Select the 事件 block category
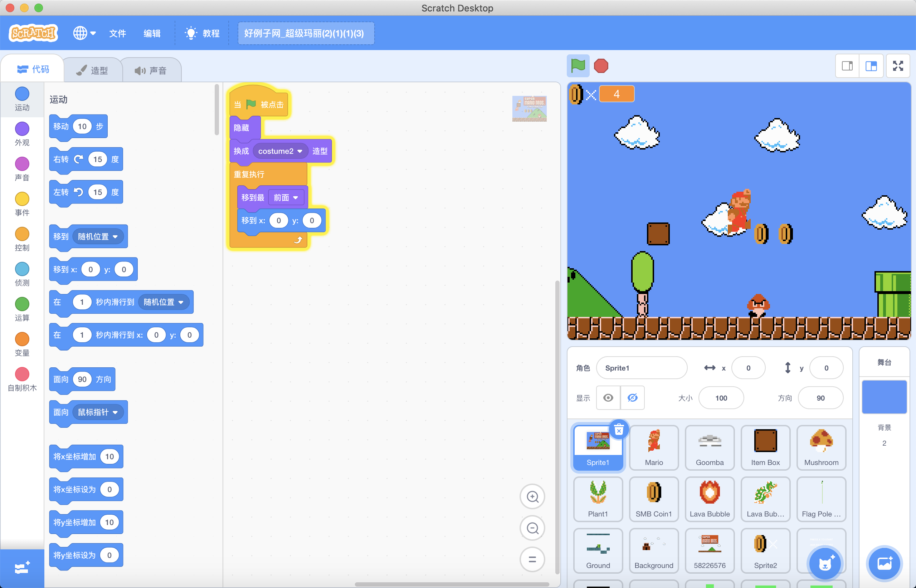The width and height of the screenshot is (916, 588). 22,204
